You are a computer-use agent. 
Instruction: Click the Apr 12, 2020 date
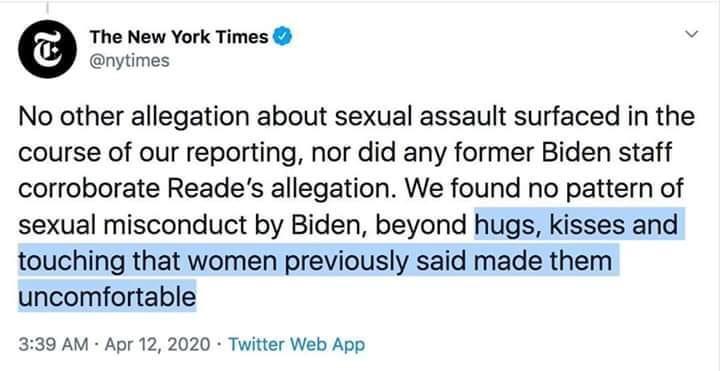(x=158, y=344)
